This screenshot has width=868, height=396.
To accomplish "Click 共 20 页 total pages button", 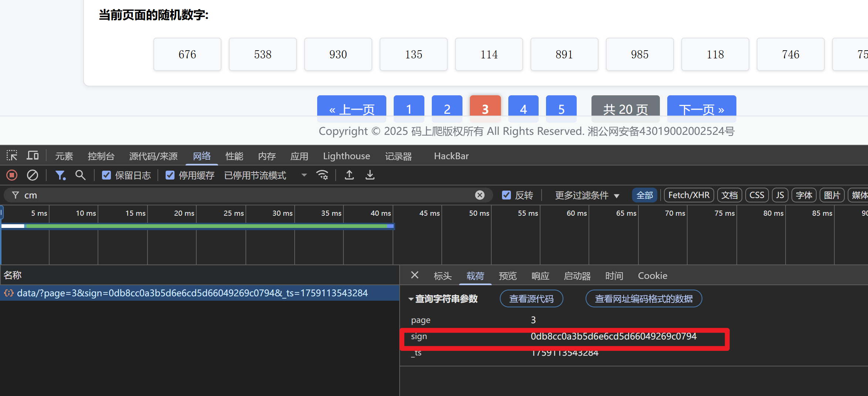I will pyautogui.click(x=625, y=109).
